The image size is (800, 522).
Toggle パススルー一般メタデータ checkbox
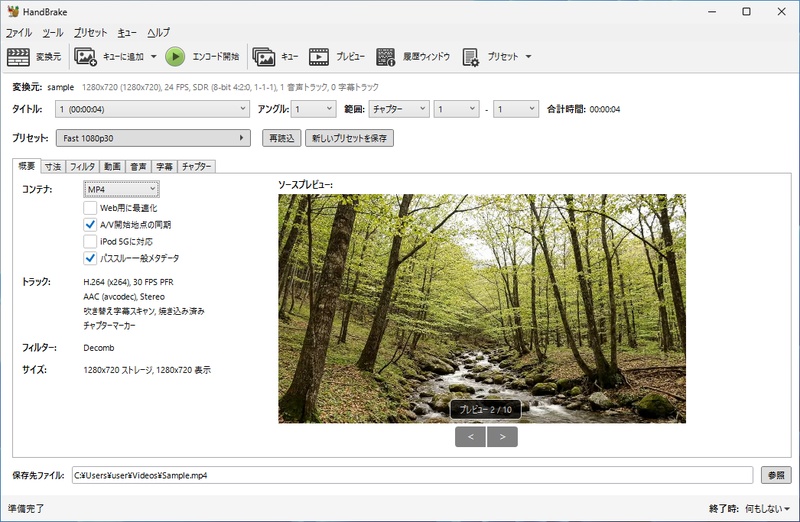90,258
